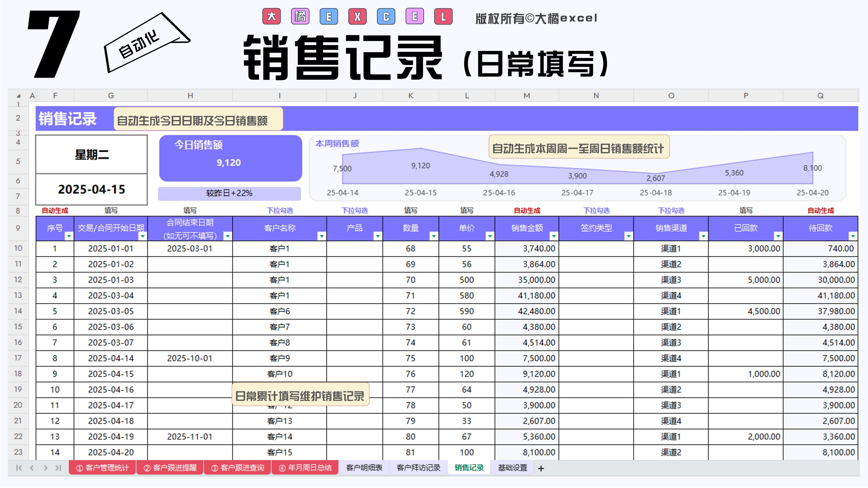The height and width of the screenshot is (488, 868).
Task: Jump to last sheet navigation arrow
Action: point(58,468)
